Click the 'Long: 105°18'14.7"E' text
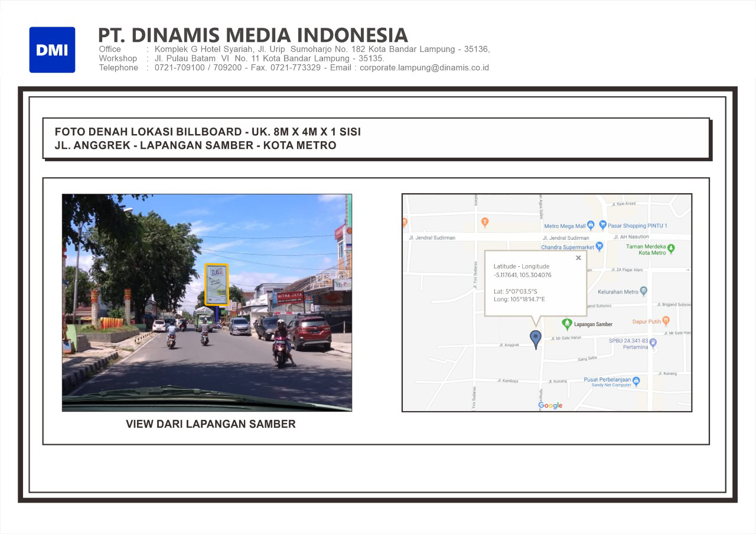Image resolution: width=756 pixels, height=534 pixels. [x=519, y=299]
